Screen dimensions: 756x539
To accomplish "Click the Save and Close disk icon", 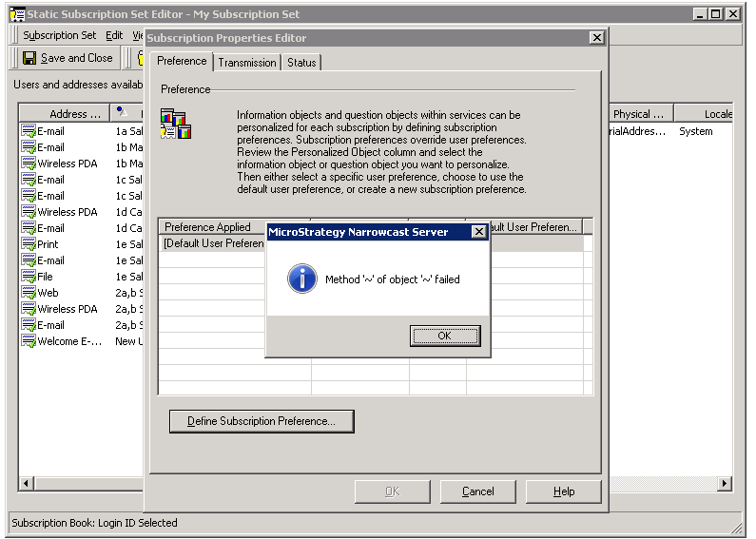I will point(29,58).
